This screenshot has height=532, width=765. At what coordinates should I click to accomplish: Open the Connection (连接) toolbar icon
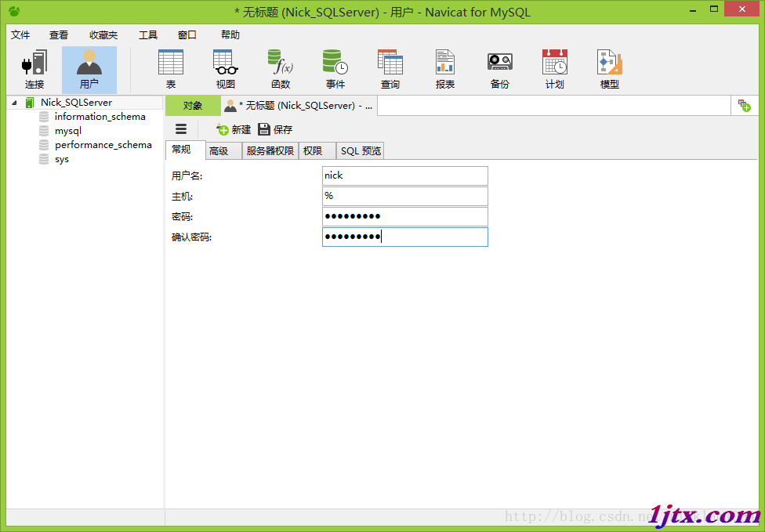click(34, 70)
